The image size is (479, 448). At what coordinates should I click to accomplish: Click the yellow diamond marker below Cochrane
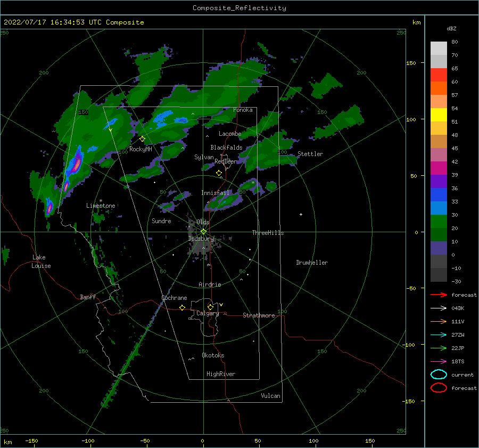point(182,307)
